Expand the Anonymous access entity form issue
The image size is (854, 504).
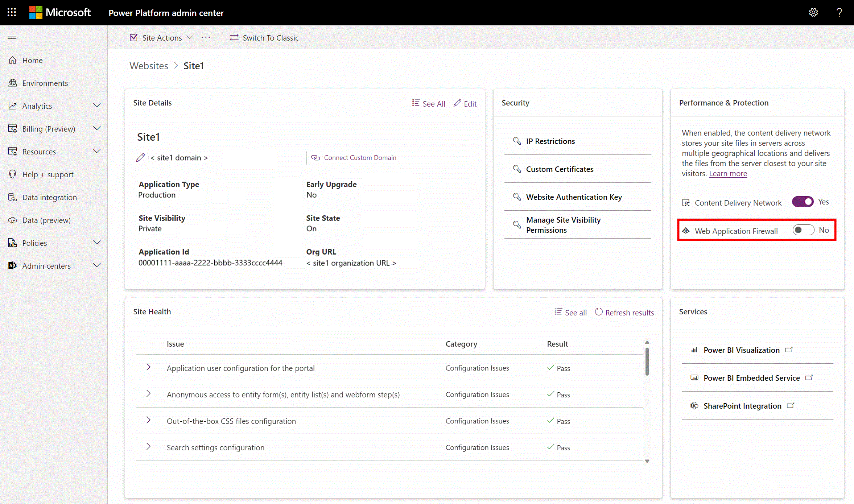click(149, 394)
